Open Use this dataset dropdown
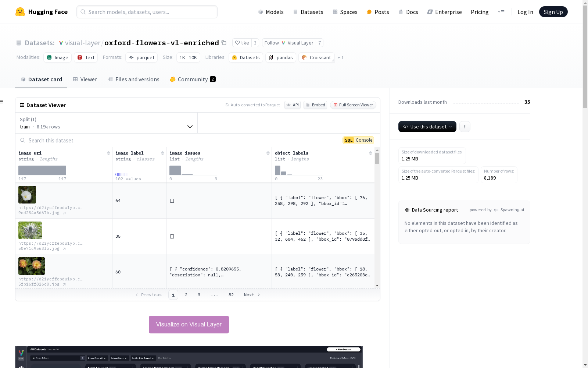This screenshot has width=588, height=368. [427, 127]
